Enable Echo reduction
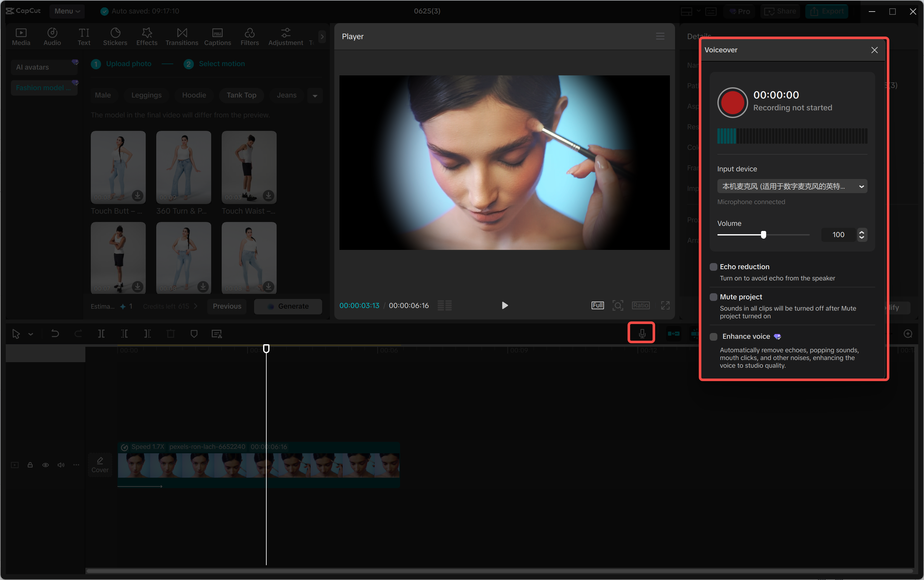Viewport: 924px width, 580px height. (714, 267)
